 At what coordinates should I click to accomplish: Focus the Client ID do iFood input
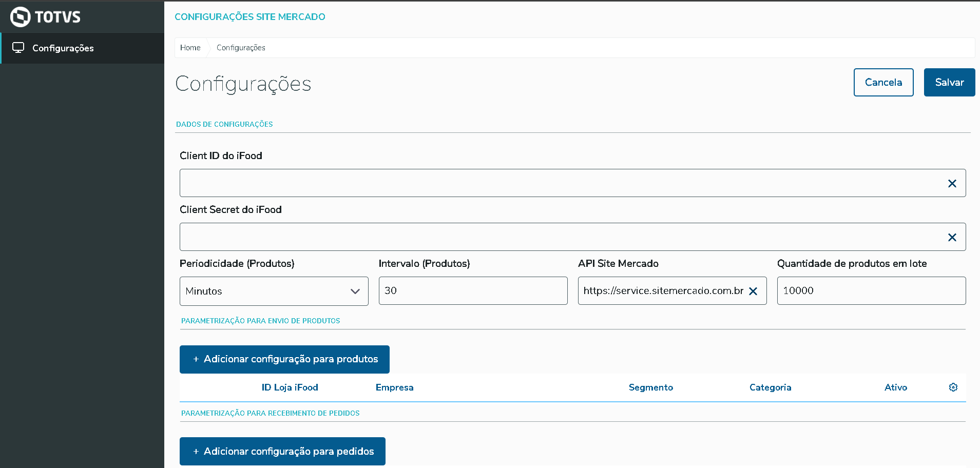tap(560, 183)
